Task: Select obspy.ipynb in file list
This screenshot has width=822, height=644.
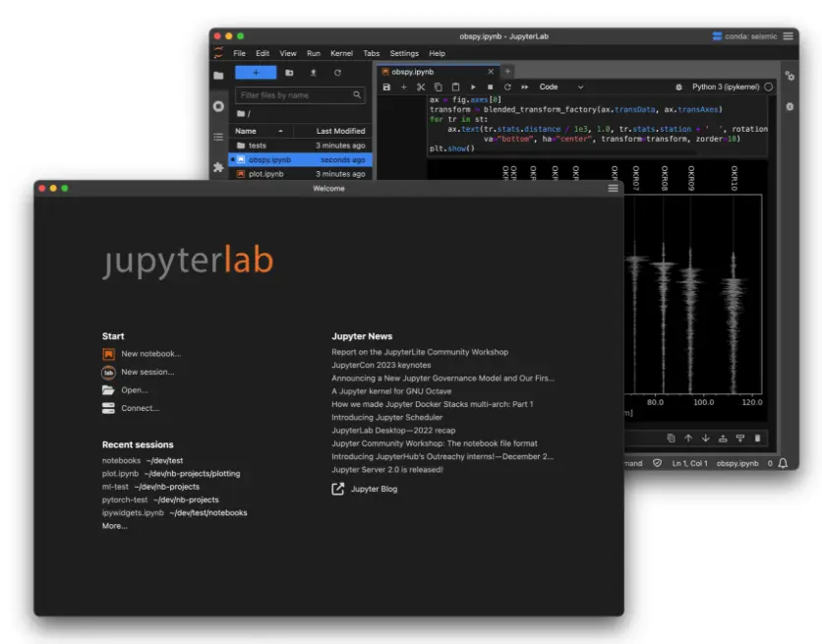Action: tap(301, 160)
